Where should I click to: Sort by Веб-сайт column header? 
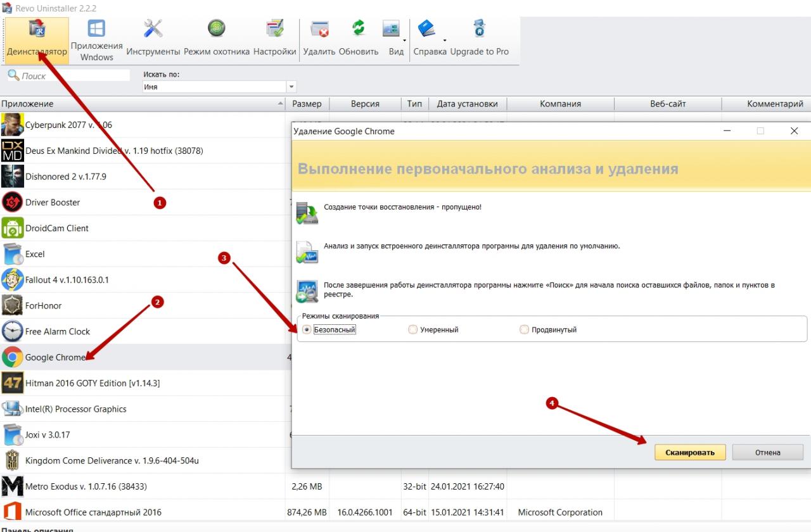668,104
